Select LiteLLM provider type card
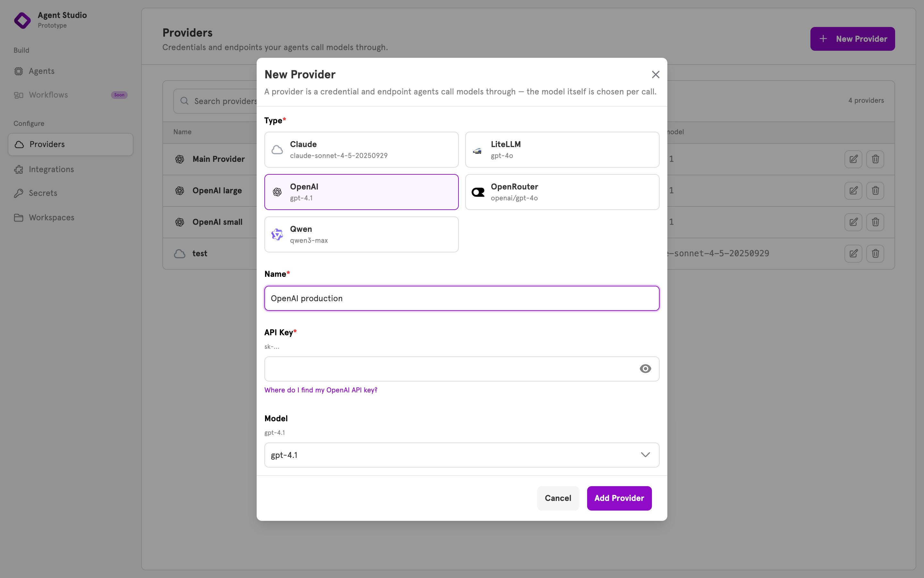This screenshot has height=578, width=924. click(562, 149)
